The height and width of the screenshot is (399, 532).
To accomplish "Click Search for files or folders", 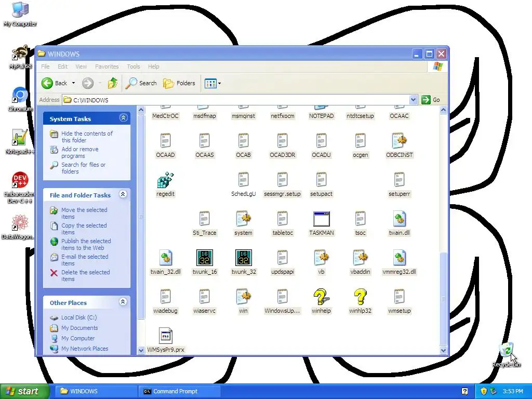I will (x=83, y=168).
